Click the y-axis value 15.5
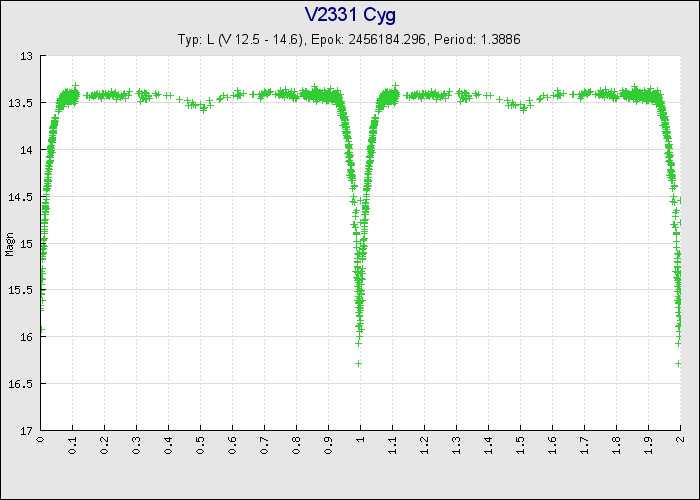 pyautogui.click(x=21, y=290)
